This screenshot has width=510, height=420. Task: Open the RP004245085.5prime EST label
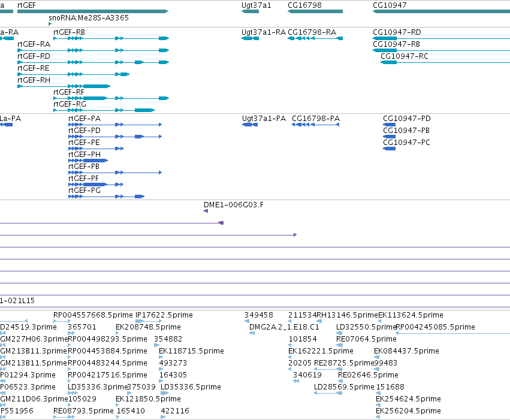coord(436,327)
